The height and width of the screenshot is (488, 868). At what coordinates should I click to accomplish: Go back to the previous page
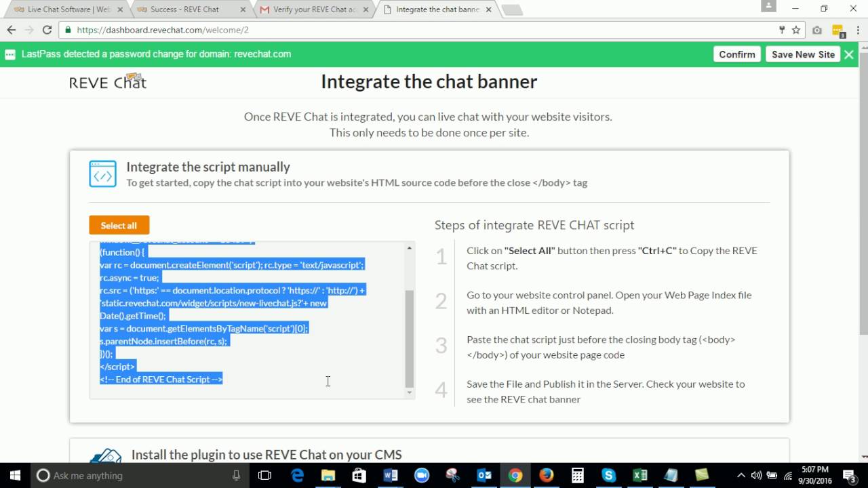pos(12,30)
